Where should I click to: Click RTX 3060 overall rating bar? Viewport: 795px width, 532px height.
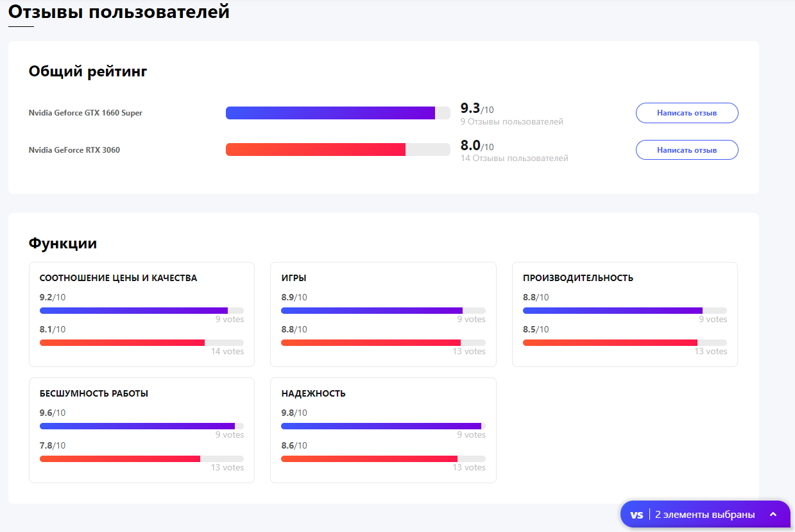point(338,150)
